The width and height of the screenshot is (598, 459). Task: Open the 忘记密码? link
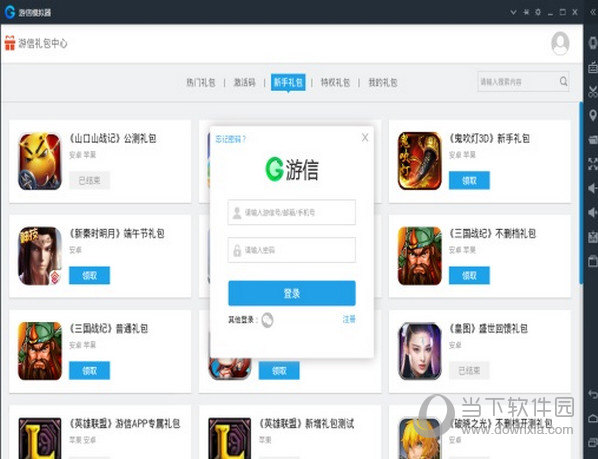(231, 139)
